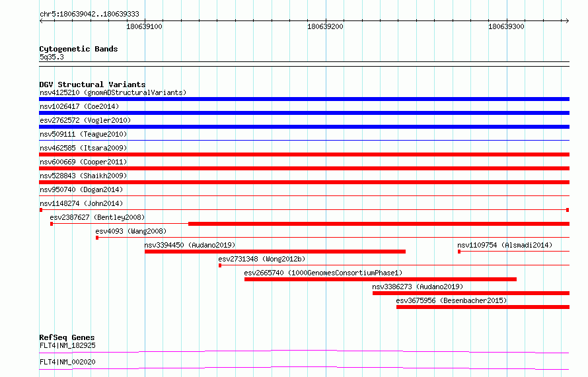Select the esv2731348 (Wong2012b) label
Screen dimensions: 588x377
tap(262, 259)
